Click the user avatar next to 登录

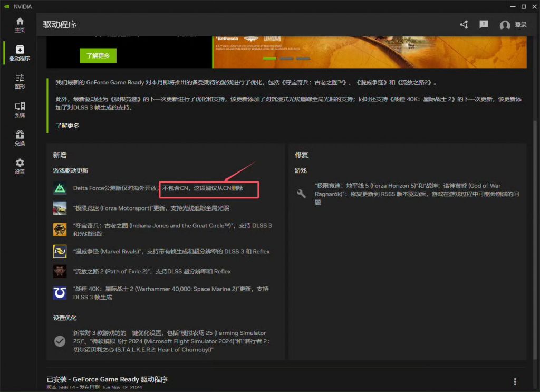coord(505,24)
